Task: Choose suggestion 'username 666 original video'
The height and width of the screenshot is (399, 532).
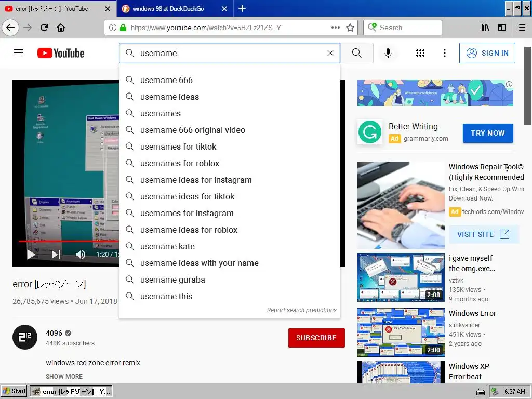Action: 229,130
